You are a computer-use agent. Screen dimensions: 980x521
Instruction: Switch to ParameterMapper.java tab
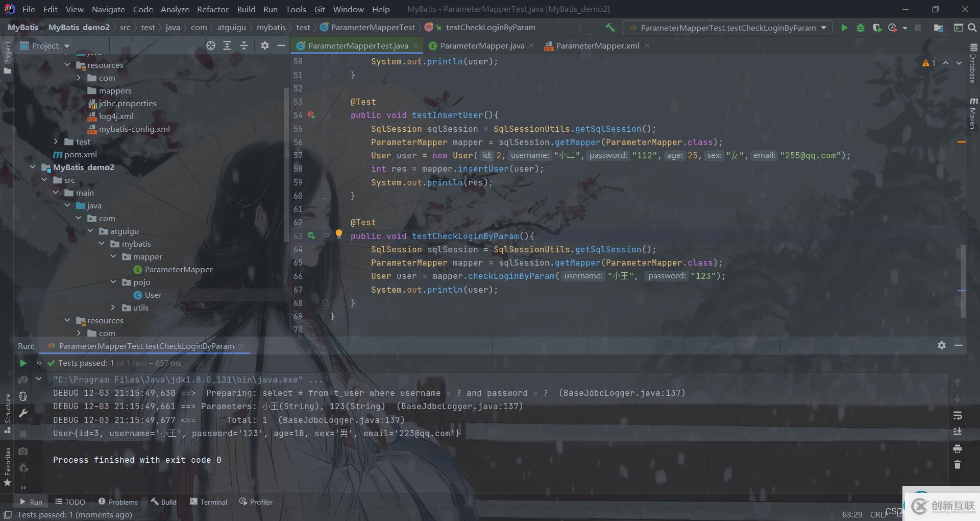[x=482, y=45]
